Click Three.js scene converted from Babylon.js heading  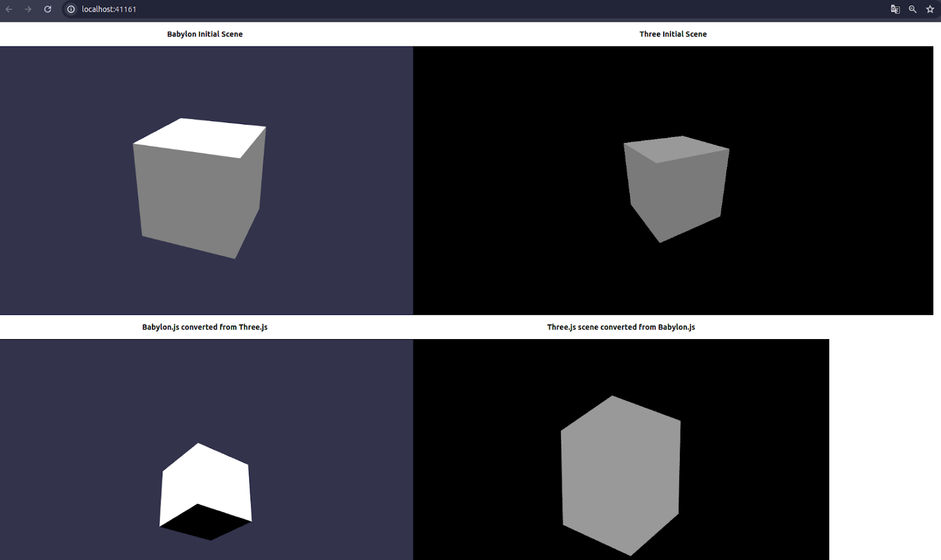pos(621,327)
